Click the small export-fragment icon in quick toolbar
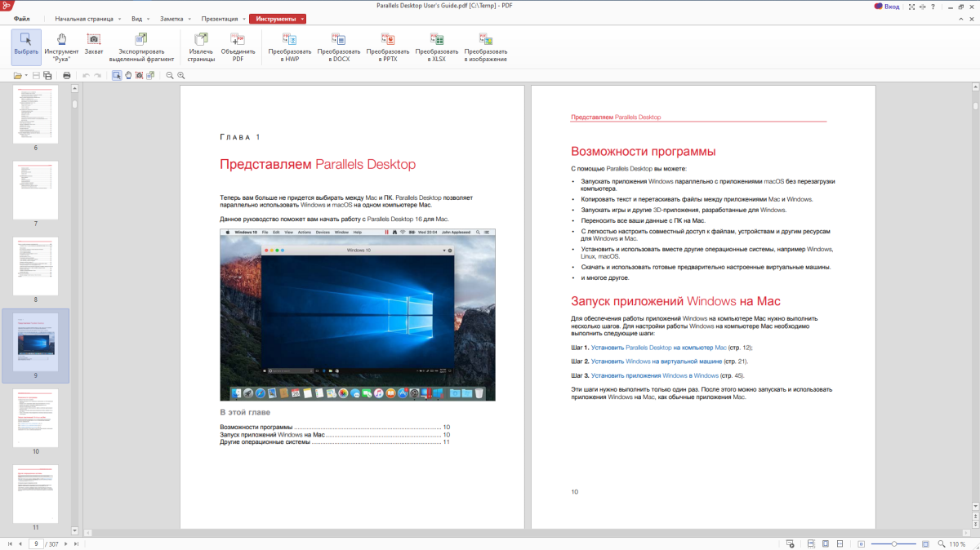This screenshot has width=980, height=550. [151, 75]
